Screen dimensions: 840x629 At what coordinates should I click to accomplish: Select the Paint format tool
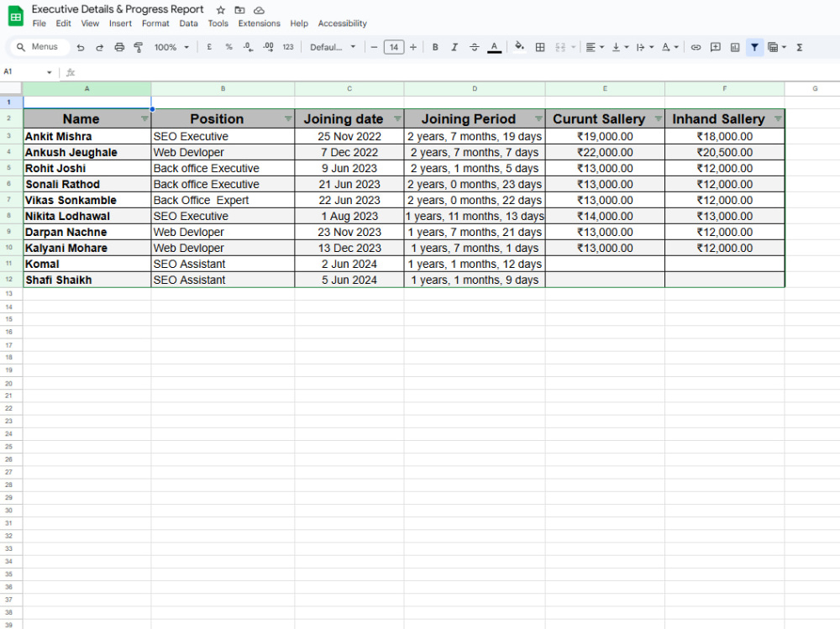click(139, 47)
